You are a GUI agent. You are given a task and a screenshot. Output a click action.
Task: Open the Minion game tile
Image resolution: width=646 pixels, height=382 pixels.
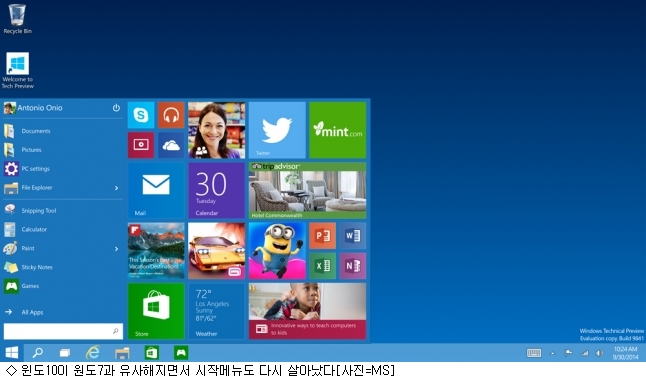pos(277,251)
